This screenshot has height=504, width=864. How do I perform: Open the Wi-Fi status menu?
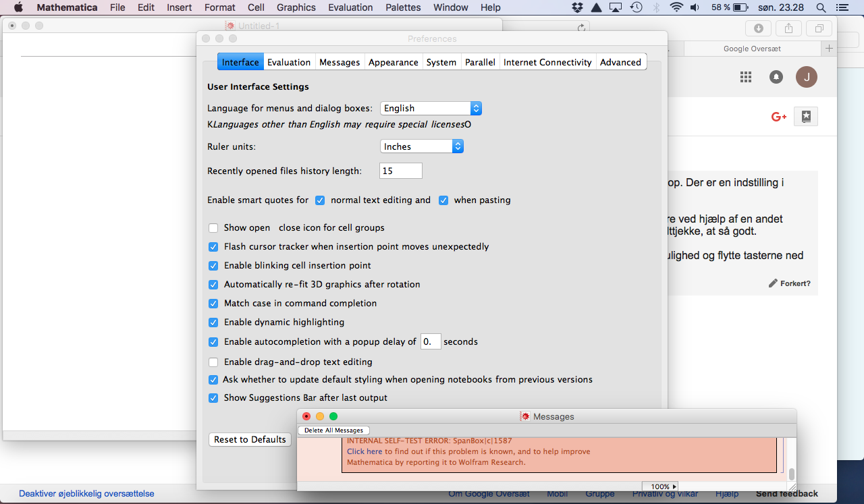pyautogui.click(x=676, y=7)
